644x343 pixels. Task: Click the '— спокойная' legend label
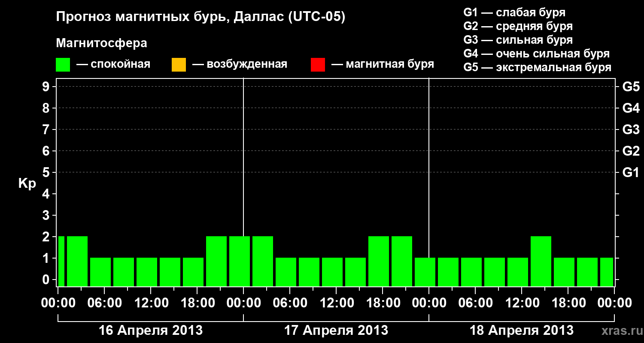click(113, 64)
